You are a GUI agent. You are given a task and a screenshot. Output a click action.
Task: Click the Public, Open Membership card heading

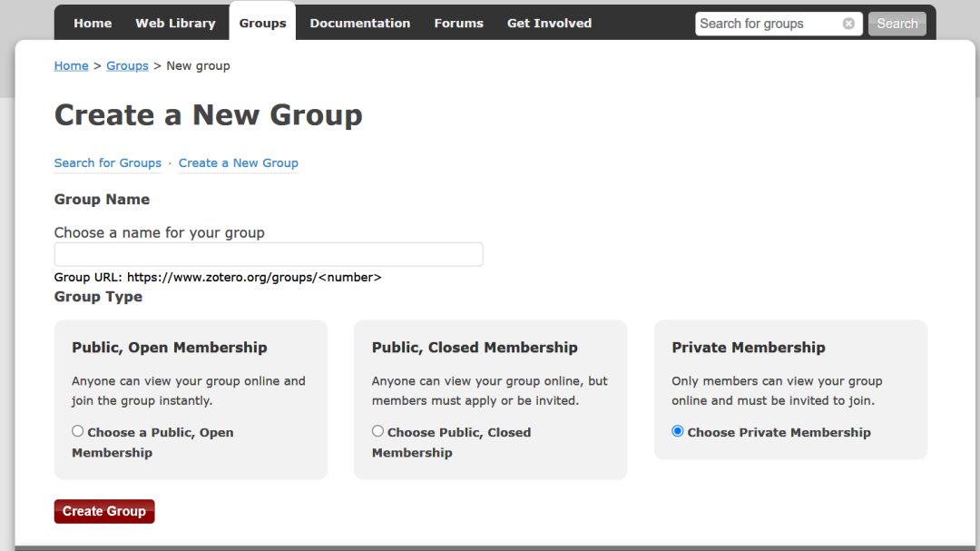[169, 348]
